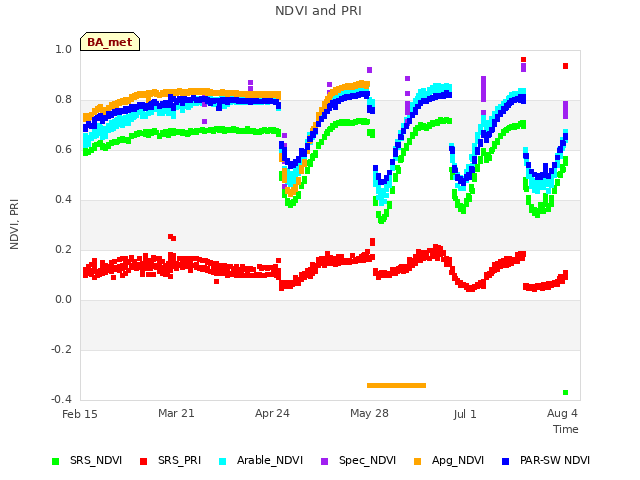Click the 0.2 y-axis tick label
Screen dimensions: 640x480
(63, 249)
